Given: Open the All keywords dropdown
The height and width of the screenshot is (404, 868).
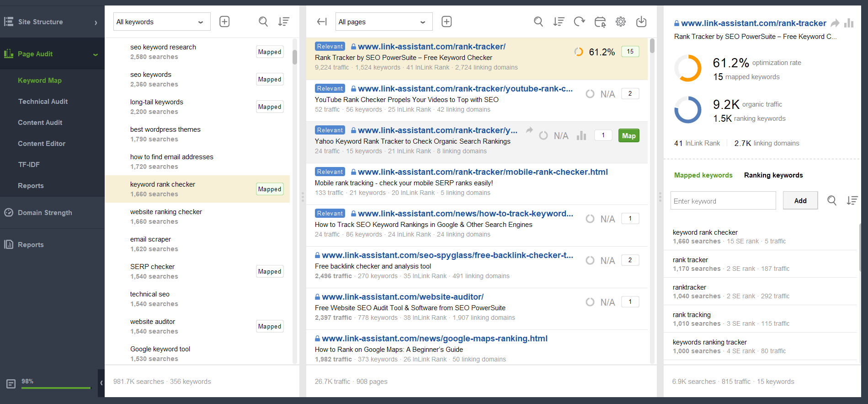Looking at the screenshot, I should click(162, 22).
